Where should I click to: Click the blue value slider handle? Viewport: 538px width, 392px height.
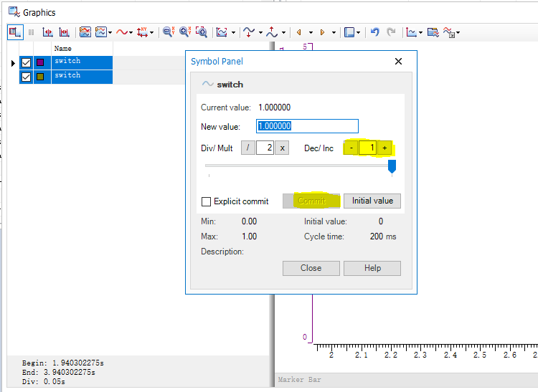point(392,166)
